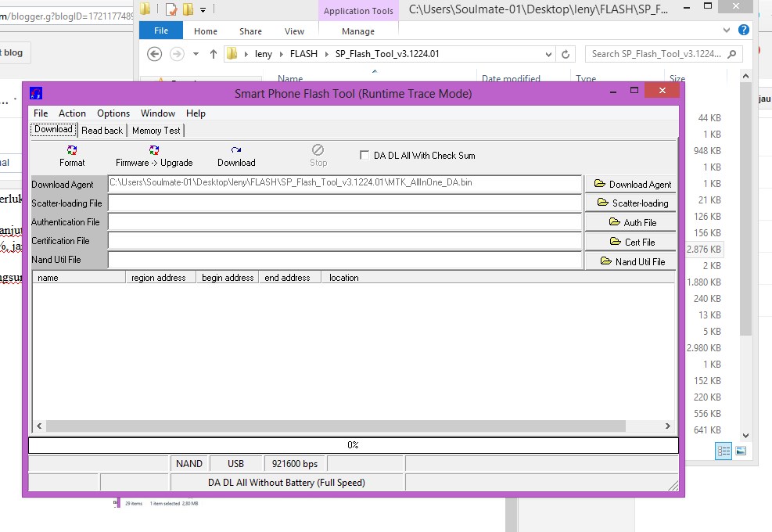Click the Flash Tool title bar app icon
This screenshot has height=532, width=772.
coord(36,93)
